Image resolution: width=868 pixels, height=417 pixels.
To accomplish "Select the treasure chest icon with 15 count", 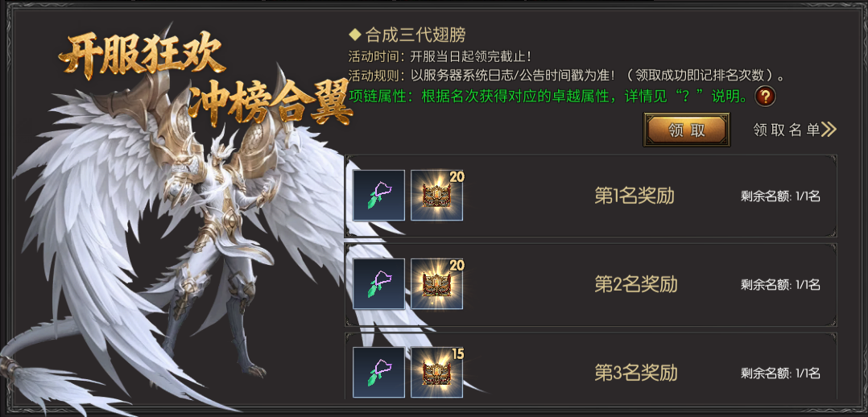I will [x=436, y=372].
